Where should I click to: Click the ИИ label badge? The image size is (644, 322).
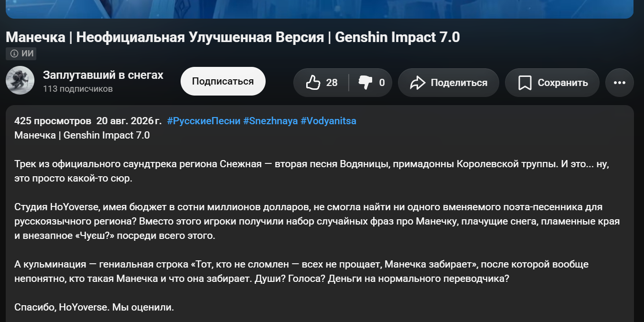(21, 54)
